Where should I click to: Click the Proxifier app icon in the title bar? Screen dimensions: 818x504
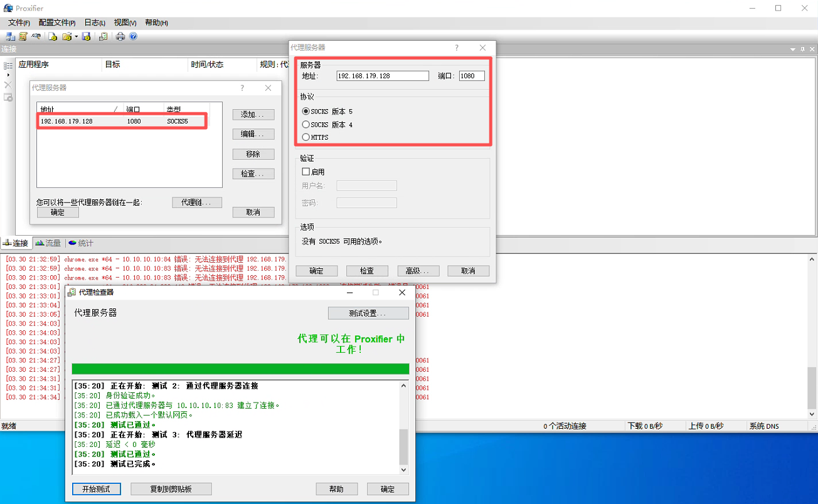(x=8, y=8)
